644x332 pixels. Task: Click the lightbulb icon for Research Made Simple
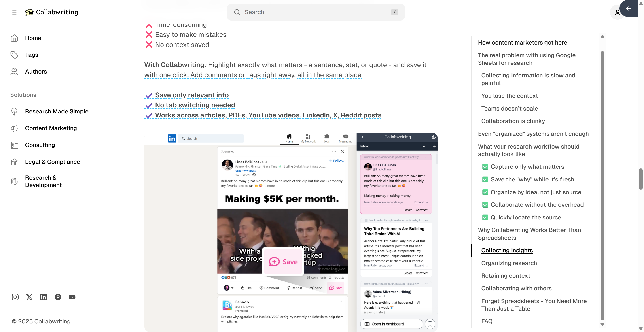(x=14, y=111)
